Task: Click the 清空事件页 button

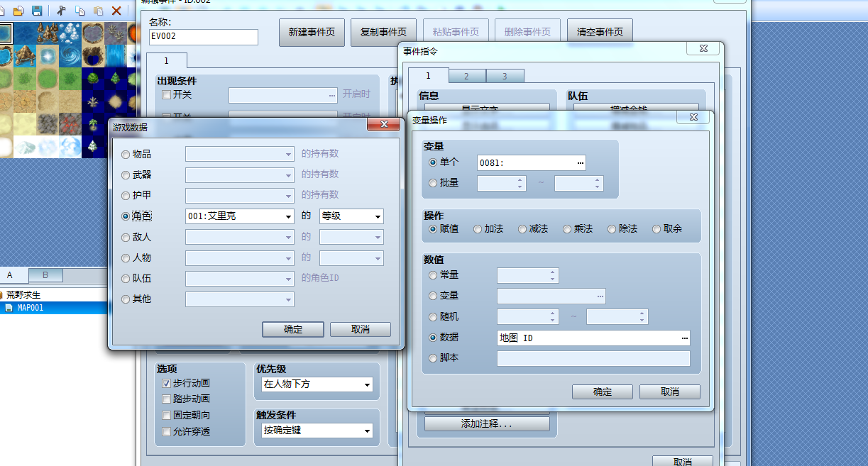Action: pos(600,32)
